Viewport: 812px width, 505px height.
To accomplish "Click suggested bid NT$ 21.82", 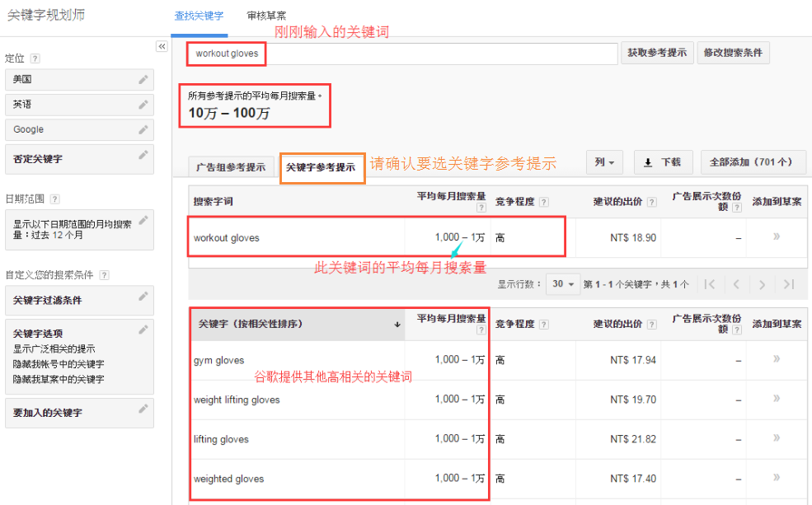I will pyautogui.click(x=633, y=439).
